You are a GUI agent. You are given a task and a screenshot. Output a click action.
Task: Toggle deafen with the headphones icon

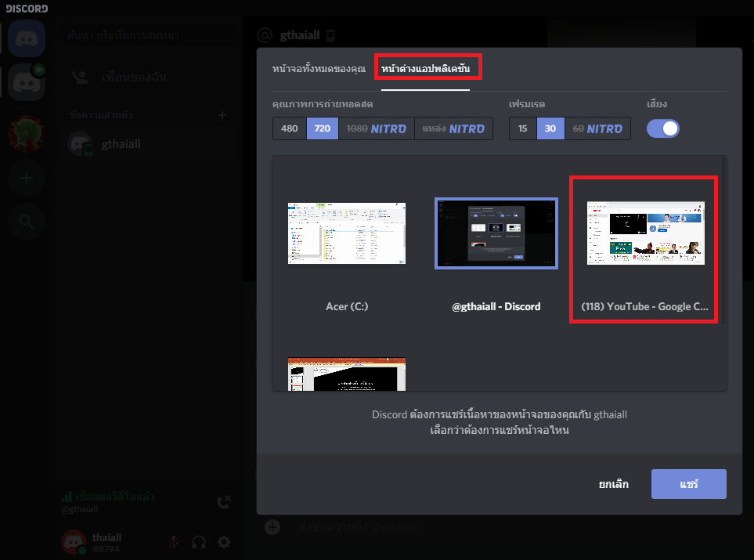coord(199,542)
